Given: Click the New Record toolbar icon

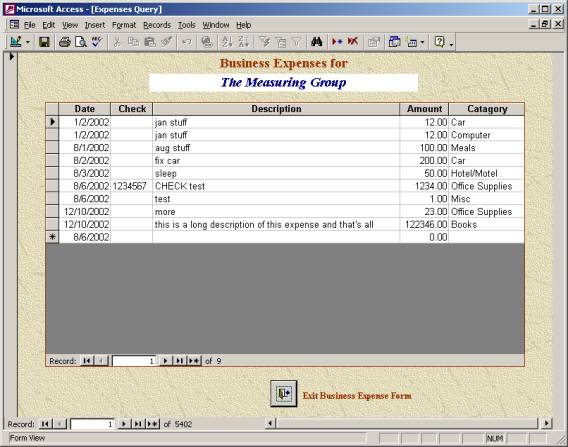Looking at the screenshot, I should tap(337, 42).
